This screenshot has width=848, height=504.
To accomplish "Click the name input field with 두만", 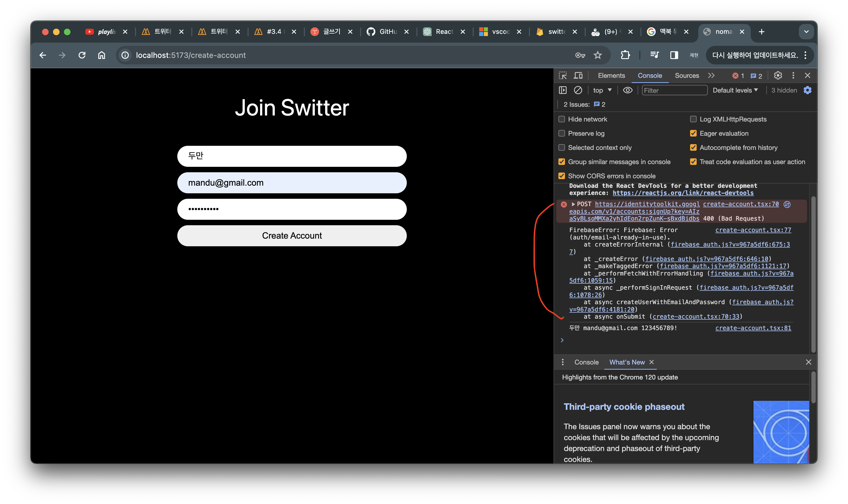I will [291, 156].
